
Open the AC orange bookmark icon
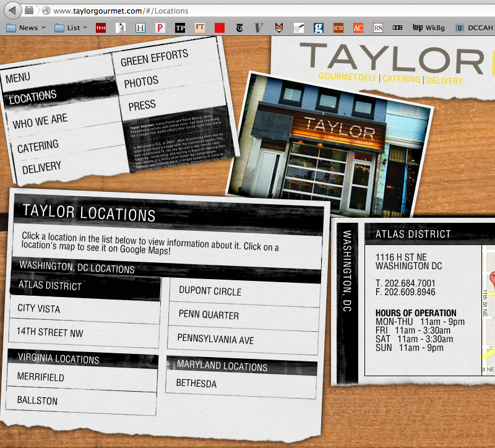[358, 28]
